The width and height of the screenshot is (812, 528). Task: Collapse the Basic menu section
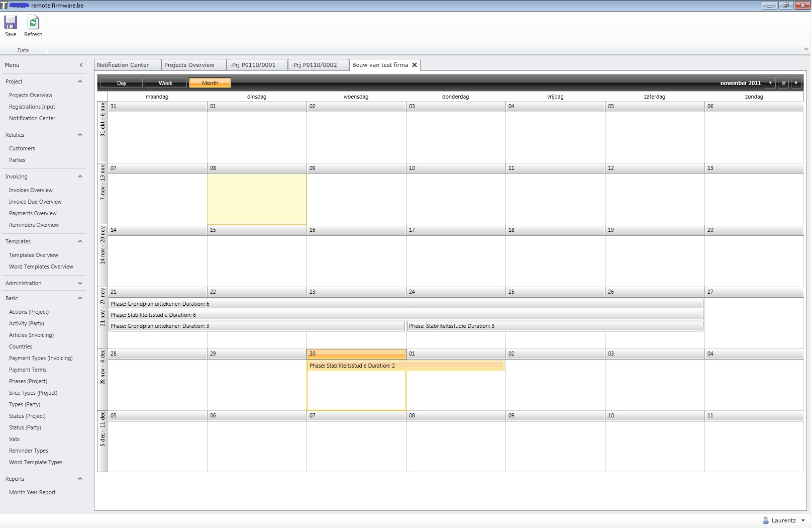(80, 298)
